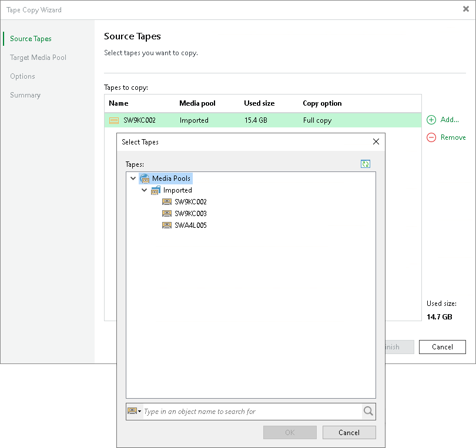476x448 pixels.
Task: Click the Media Pools root icon
Action: (145, 178)
